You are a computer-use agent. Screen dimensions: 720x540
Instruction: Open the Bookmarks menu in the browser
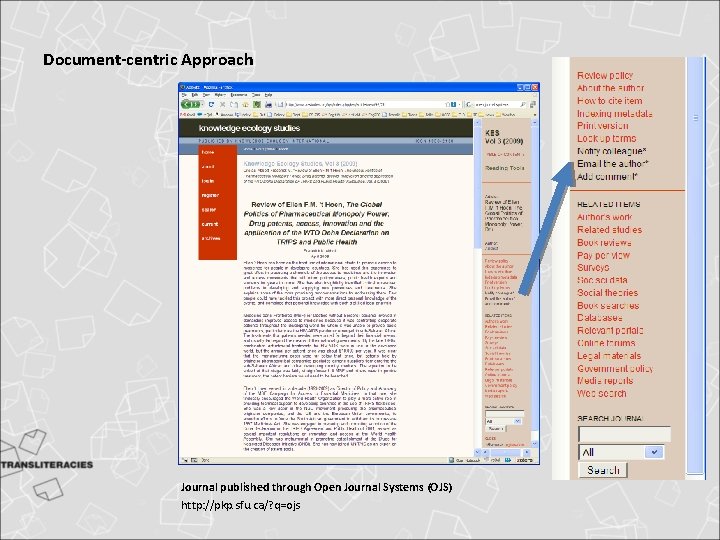click(x=239, y=95)
